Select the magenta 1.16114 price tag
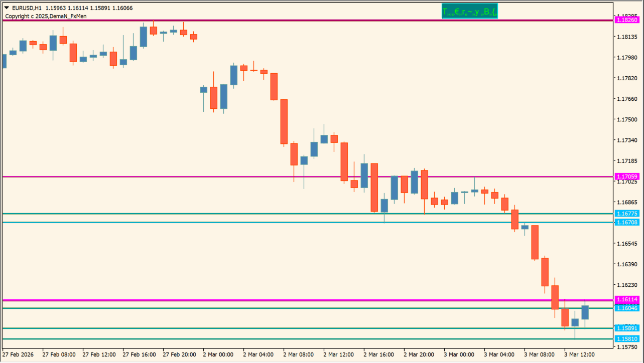644x363 pixels. [627, 299]
